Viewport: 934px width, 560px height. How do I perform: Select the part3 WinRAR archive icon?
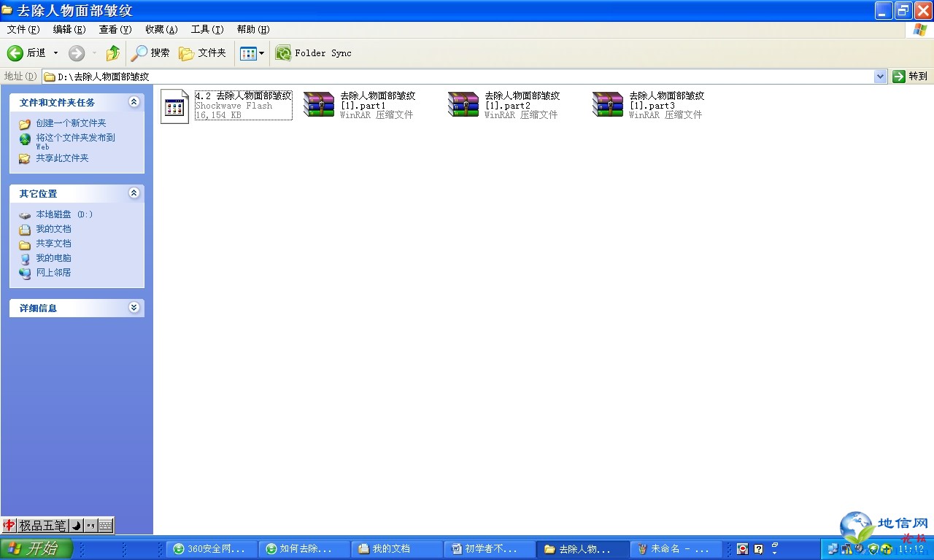pos(608,105)
